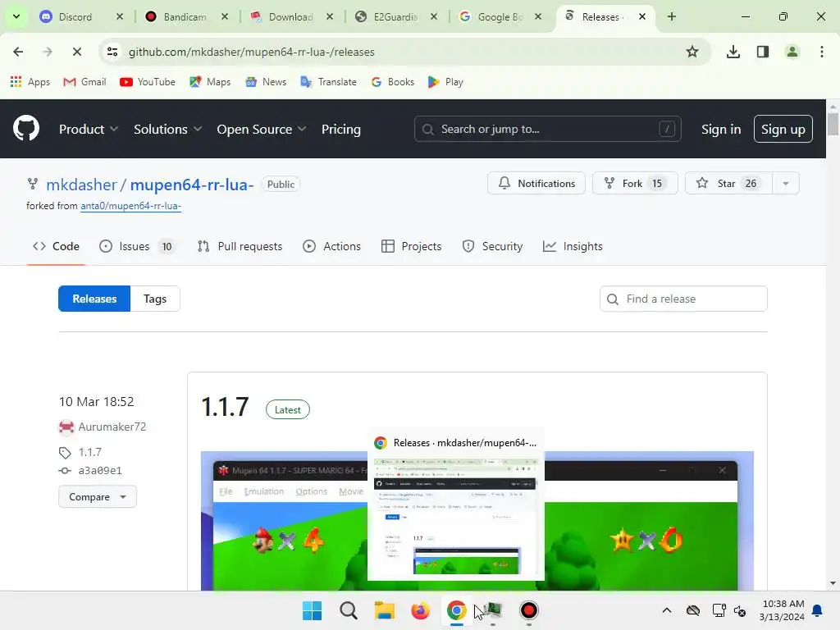This screenshot has width=840, height=630.
Task: Open Chrome's three-dot menu
Action: pyautogui.click(x=822, y=52)
